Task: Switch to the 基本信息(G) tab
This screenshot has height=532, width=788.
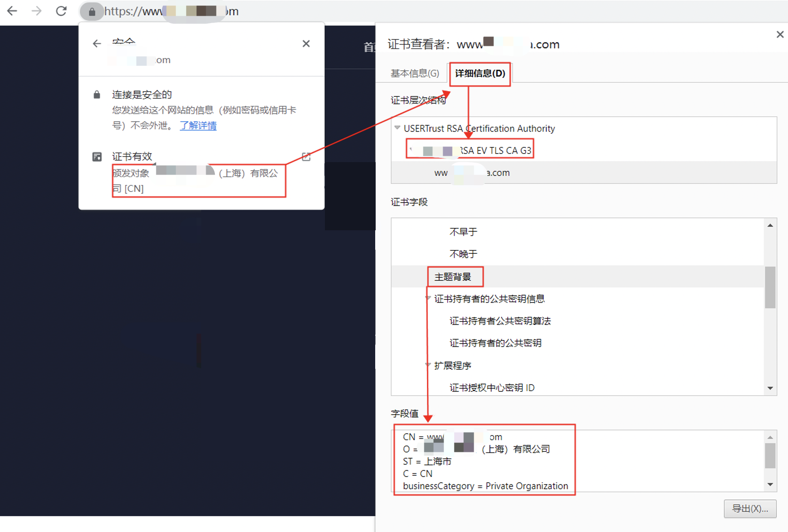Action: click(x=415, y=73)
